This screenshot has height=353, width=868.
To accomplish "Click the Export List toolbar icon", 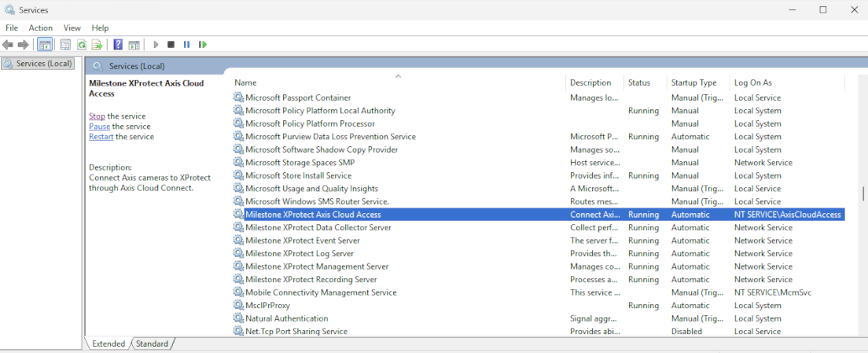I will point(97,45).
